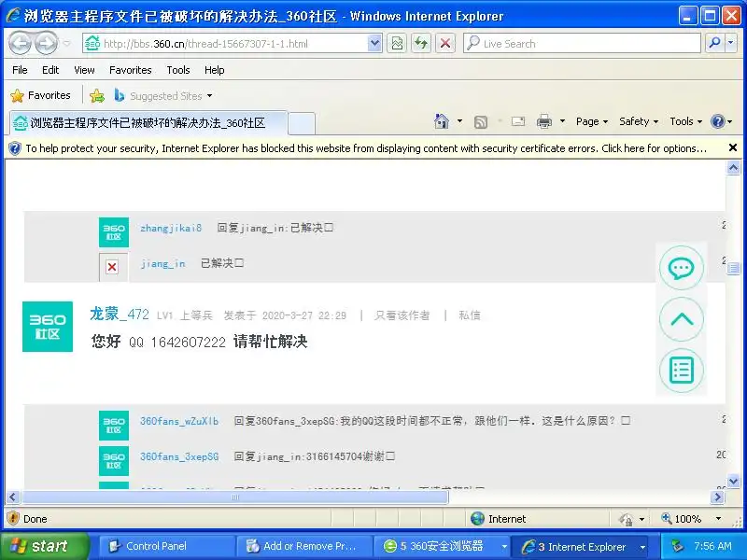Viewport: 747px width, 560px height.
Task: Go back with the Back arrow button
Action: coord(20,43)
